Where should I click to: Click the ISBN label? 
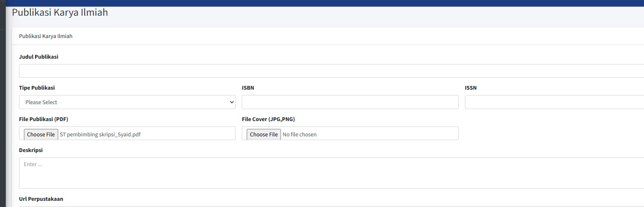click(248, 88)
